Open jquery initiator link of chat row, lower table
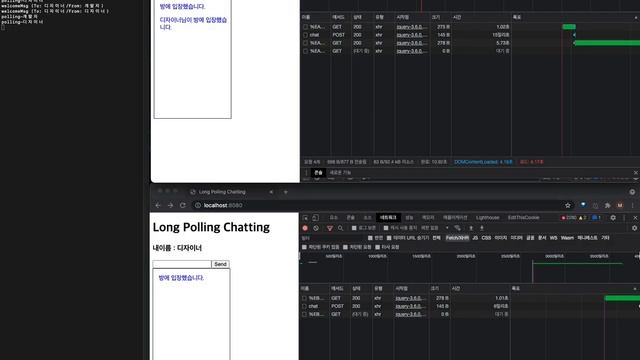 pyautogui.click(x=411, y=306)
